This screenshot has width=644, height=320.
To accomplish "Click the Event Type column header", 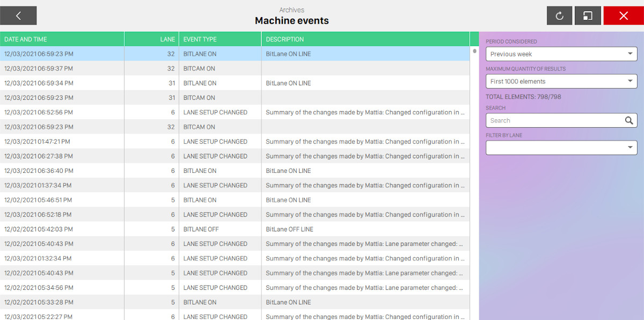I will point(220,39).
